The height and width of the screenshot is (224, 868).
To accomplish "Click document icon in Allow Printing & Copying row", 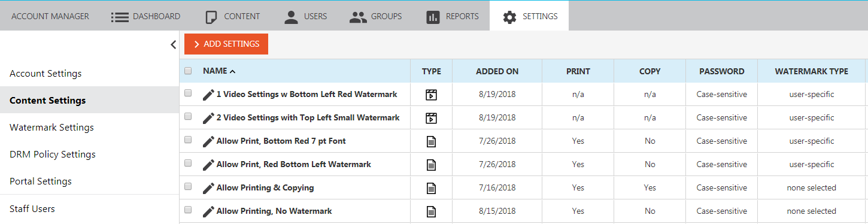I will click(431, 188).
